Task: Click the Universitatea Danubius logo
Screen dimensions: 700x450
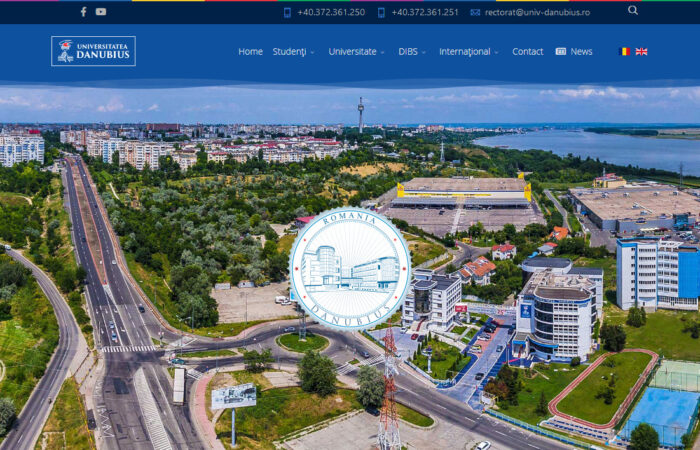Action: (x=93, y=51)
